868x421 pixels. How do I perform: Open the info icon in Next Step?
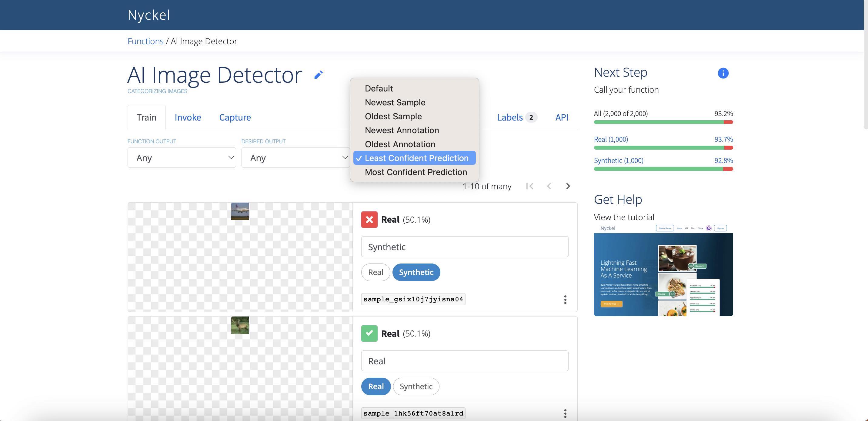tap(723, 73)
